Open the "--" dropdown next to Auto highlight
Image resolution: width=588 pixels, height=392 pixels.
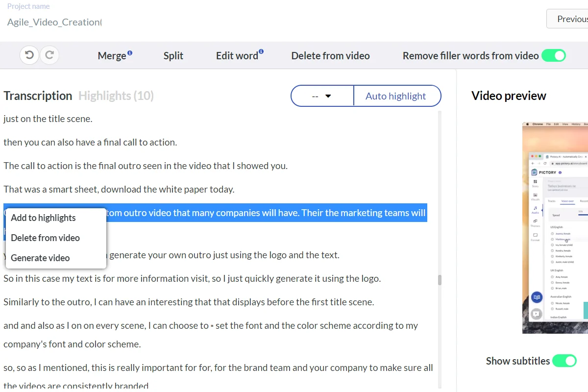pos(322,96)
